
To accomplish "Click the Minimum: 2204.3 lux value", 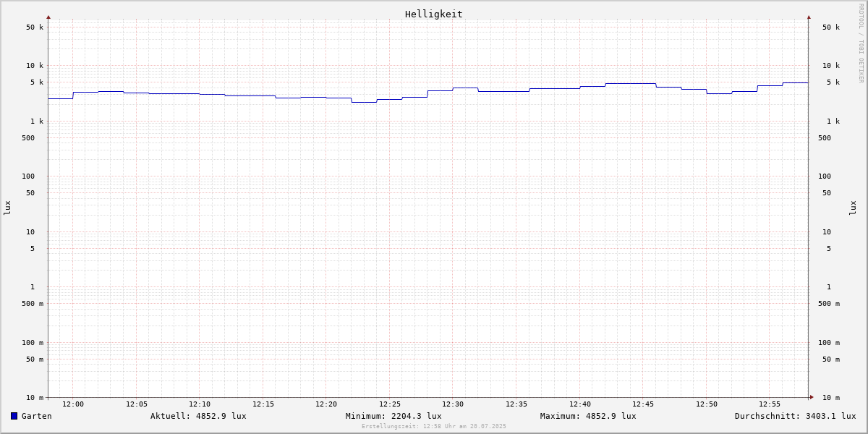I will (393, 416).
